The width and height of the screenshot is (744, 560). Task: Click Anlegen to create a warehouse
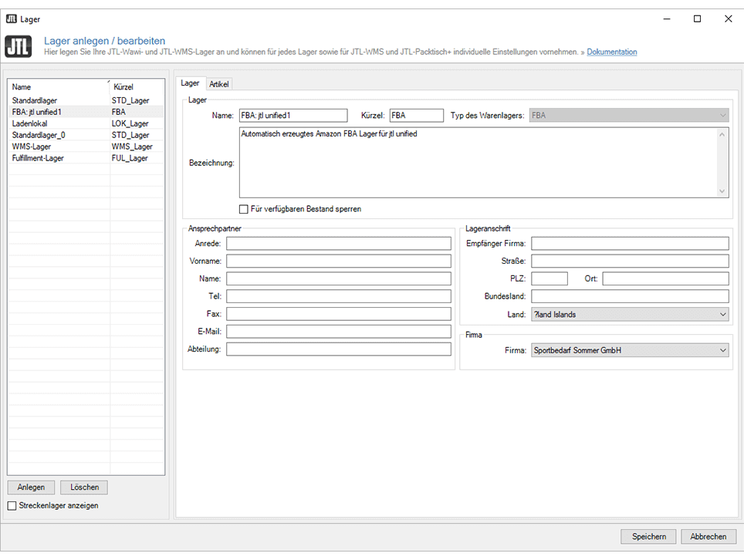(x=31, y=487)
